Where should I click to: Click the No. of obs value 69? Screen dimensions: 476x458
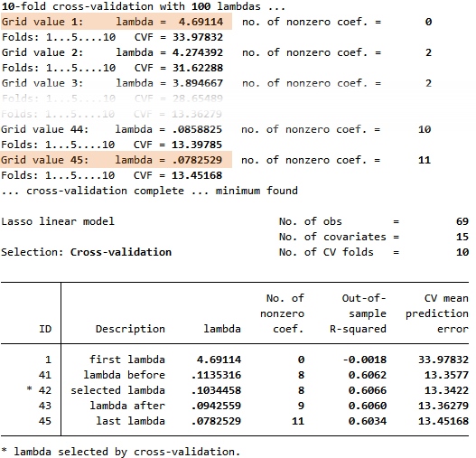point(462,221)
